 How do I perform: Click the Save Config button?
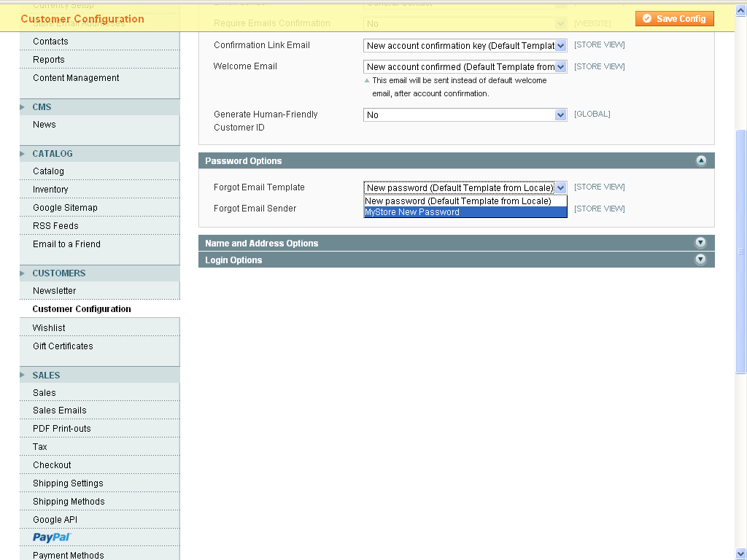[674, 19]
